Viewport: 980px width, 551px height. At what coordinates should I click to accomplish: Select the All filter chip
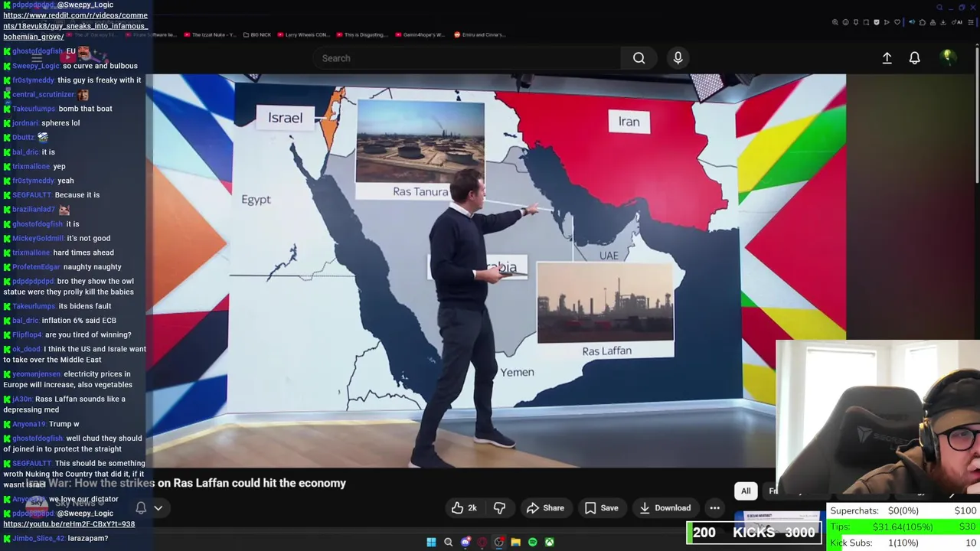[x=746, y=491]
